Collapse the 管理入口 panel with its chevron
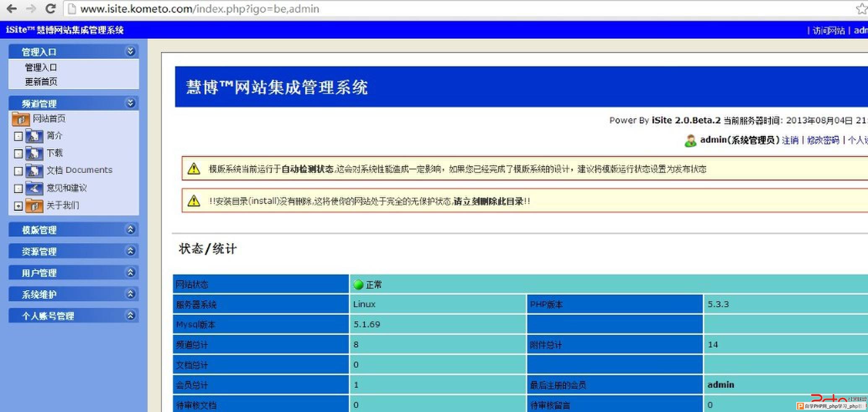Viewport: 868px width, 412px height. pyautogui.click(x=130, y=51)
